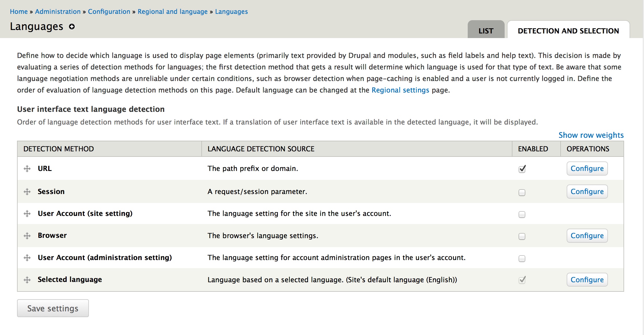Click the drag handle for the Session row
The height and width of the screenshot is (335, 644).
[27, 192]
